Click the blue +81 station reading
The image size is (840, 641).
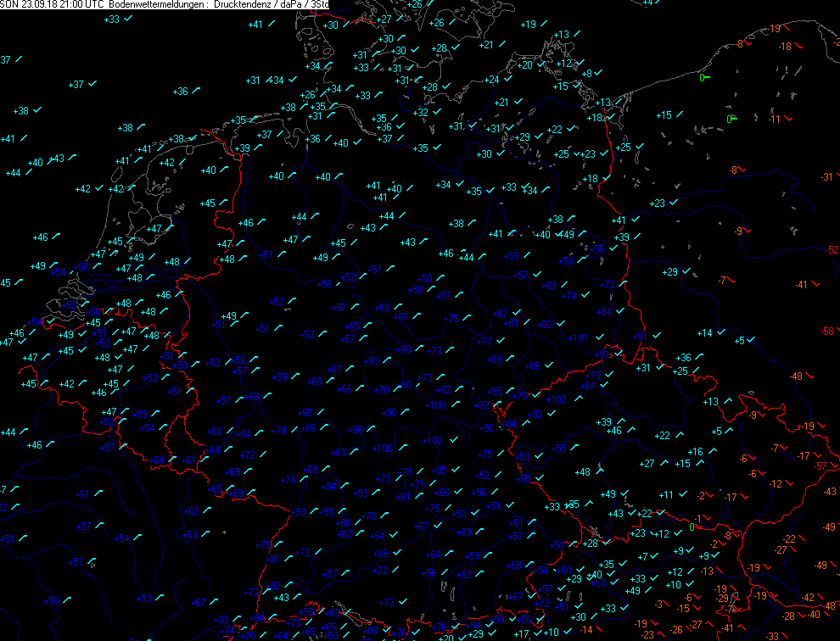coord(511,323)
